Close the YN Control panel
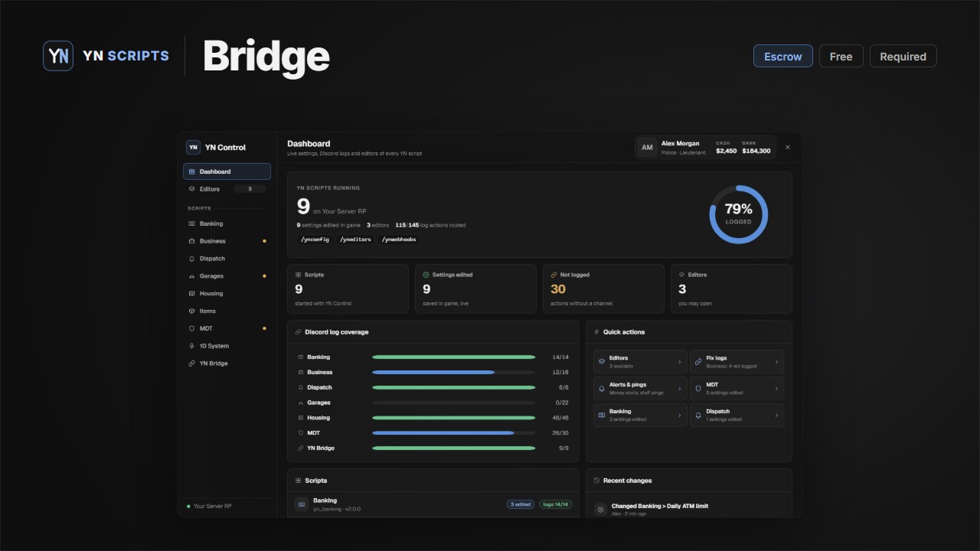Image resolution: width=980 pixels, height=551 pixels. point(788,147)
